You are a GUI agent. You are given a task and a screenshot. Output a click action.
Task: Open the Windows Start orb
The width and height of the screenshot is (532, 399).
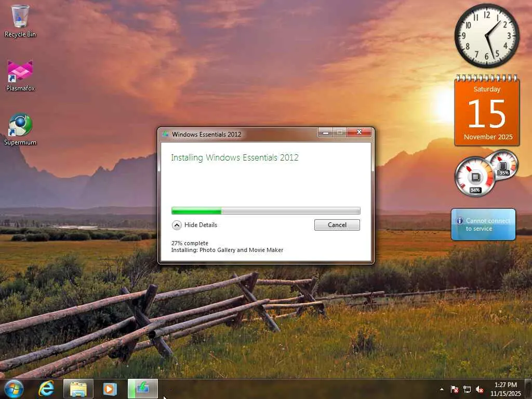pos(14,389)
